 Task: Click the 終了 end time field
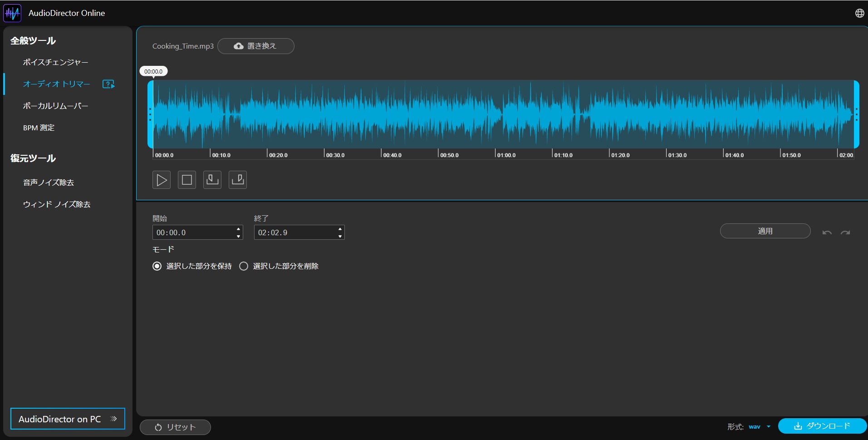tap(294, 232)
